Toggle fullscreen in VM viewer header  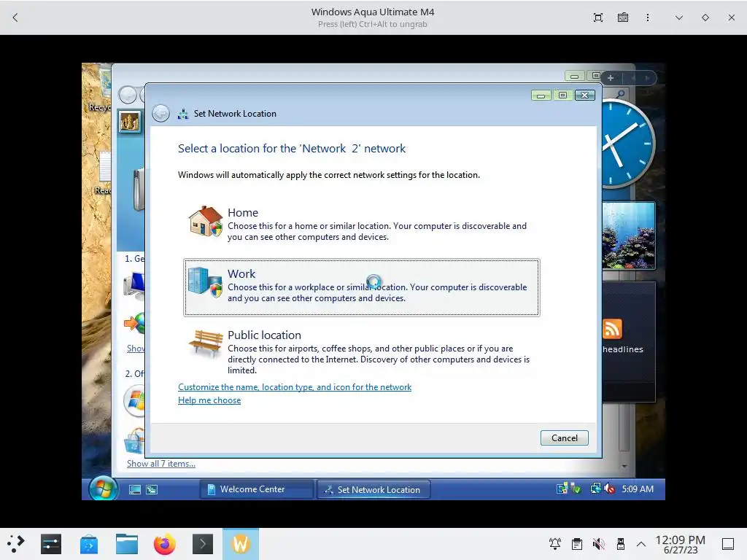coord(598,17)
